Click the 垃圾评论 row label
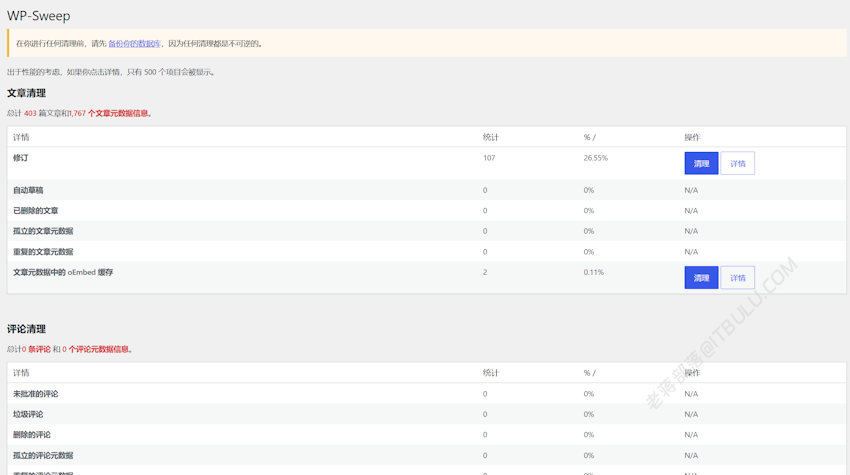The width and height of the screenshot is (850, 475). pos(28,414)
